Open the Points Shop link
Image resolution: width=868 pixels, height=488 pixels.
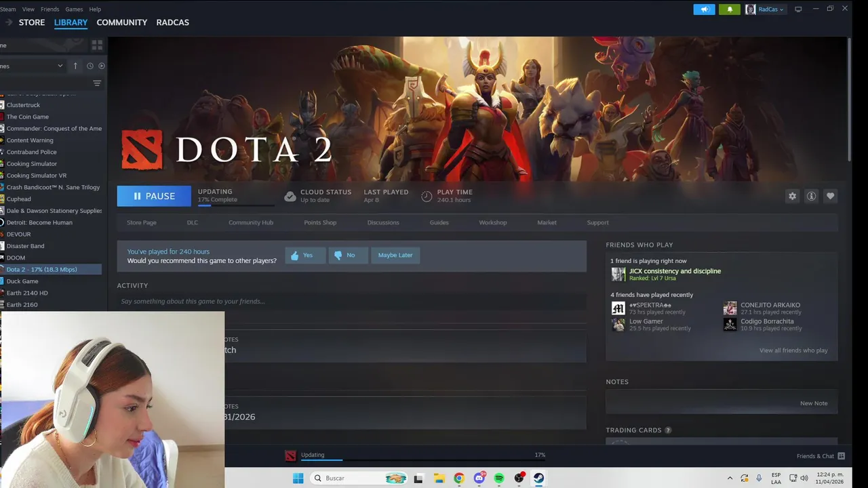click(320, 222)
